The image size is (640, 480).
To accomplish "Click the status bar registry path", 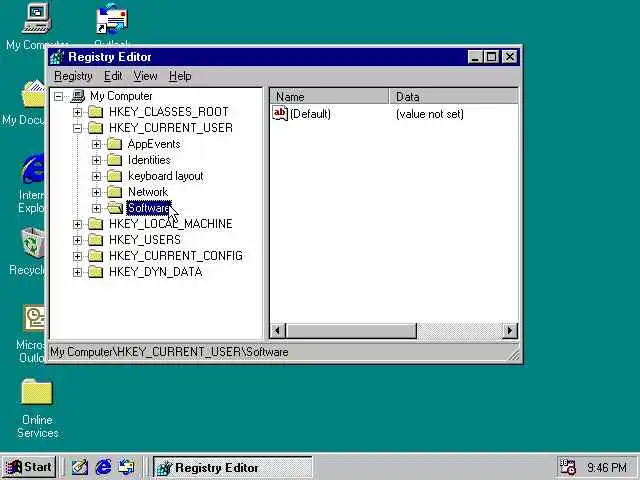I will coord(169,352).
